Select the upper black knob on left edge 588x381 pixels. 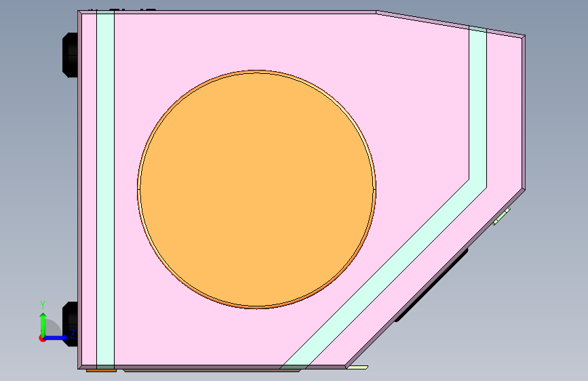70,55
